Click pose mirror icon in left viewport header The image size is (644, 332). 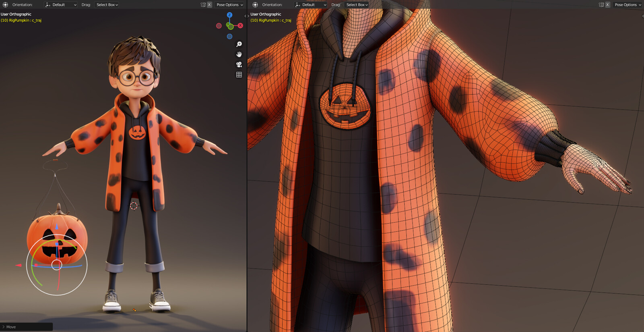203,5
